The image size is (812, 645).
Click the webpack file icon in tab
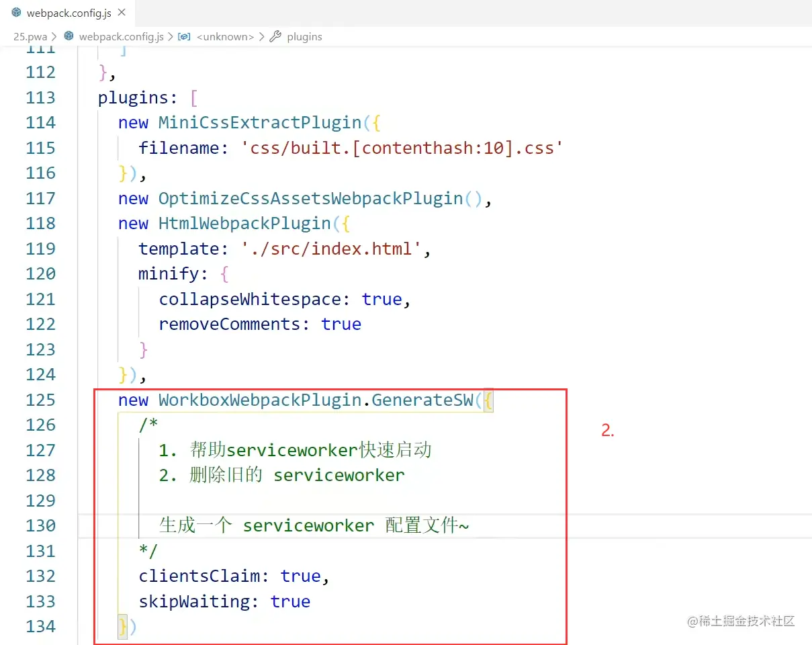pyautogui.click(x=16, y=13)
